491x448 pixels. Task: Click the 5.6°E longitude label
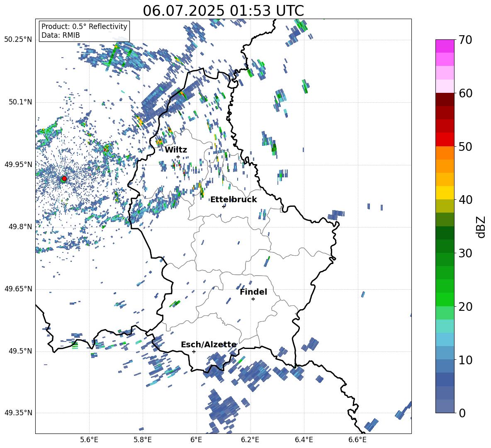click(89, 440)
